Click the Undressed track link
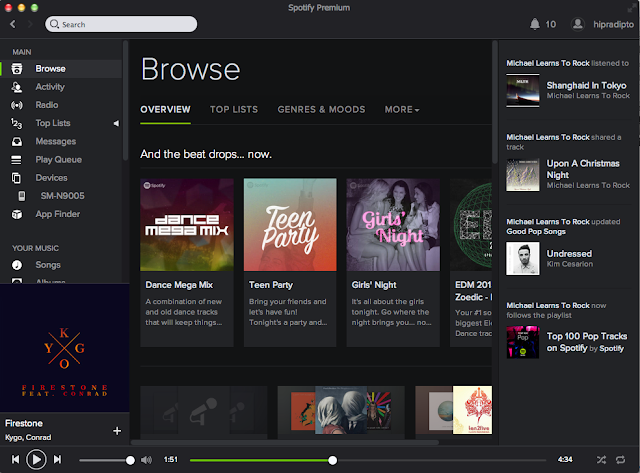 point(569,253)
